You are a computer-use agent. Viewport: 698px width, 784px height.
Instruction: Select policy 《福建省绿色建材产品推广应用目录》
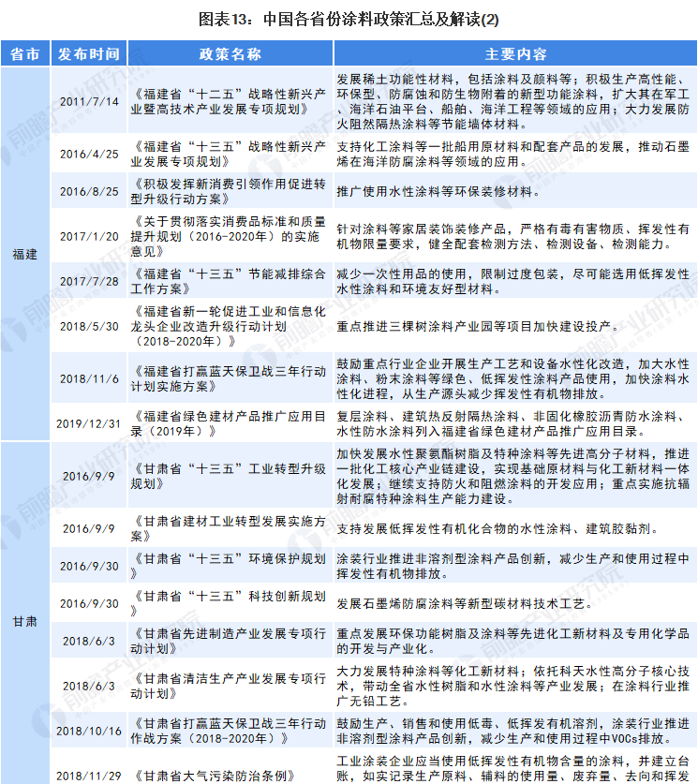[230, 423]
